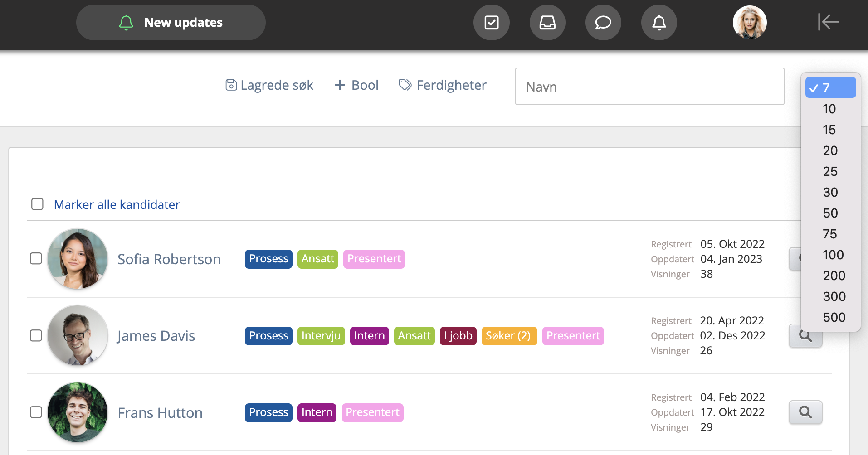The image size is (868, 455).
Task: Click James Davis's orange Søker (2) tag
Action: pyautogui.click(x=509, y=336)
